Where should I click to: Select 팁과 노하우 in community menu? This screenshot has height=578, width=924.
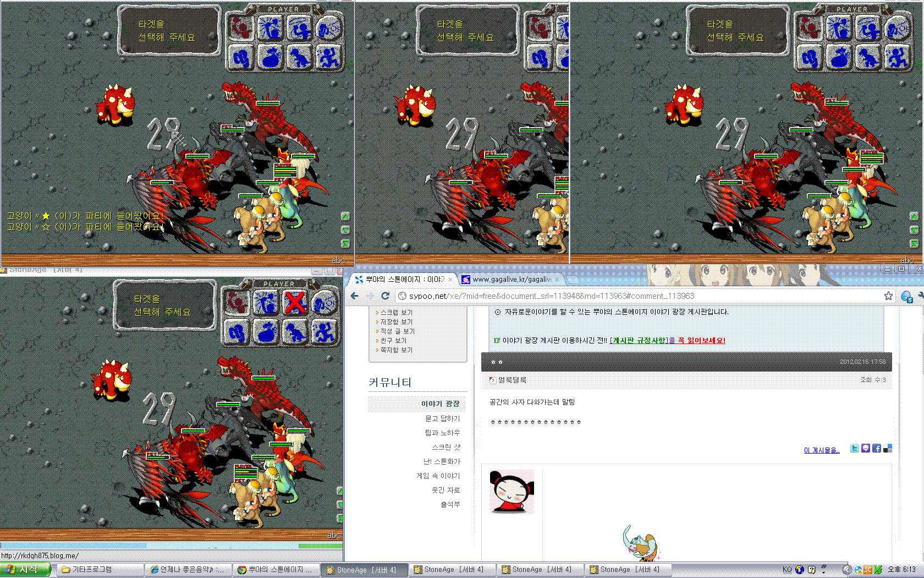pyautogui.click(x=442, y=433)
